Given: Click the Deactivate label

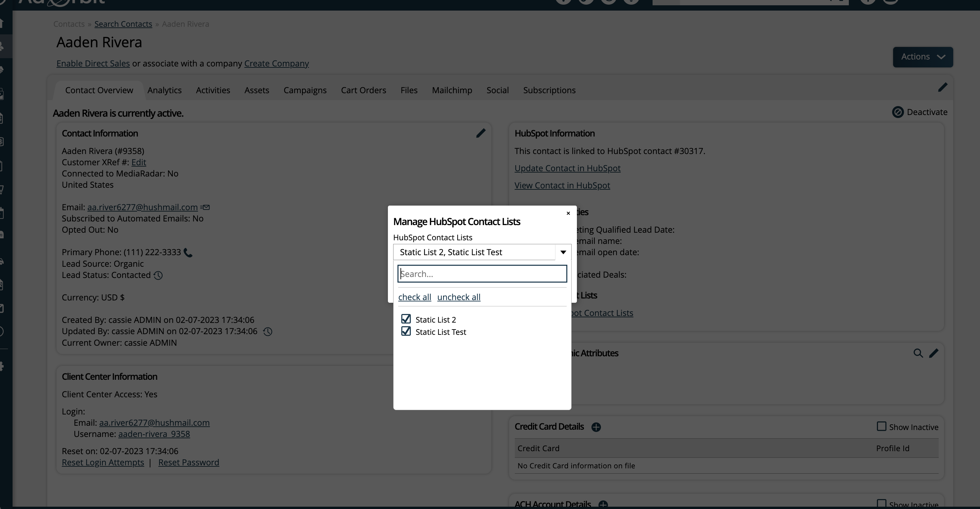Looking at the screenshot, I should (x=927, y=112).
